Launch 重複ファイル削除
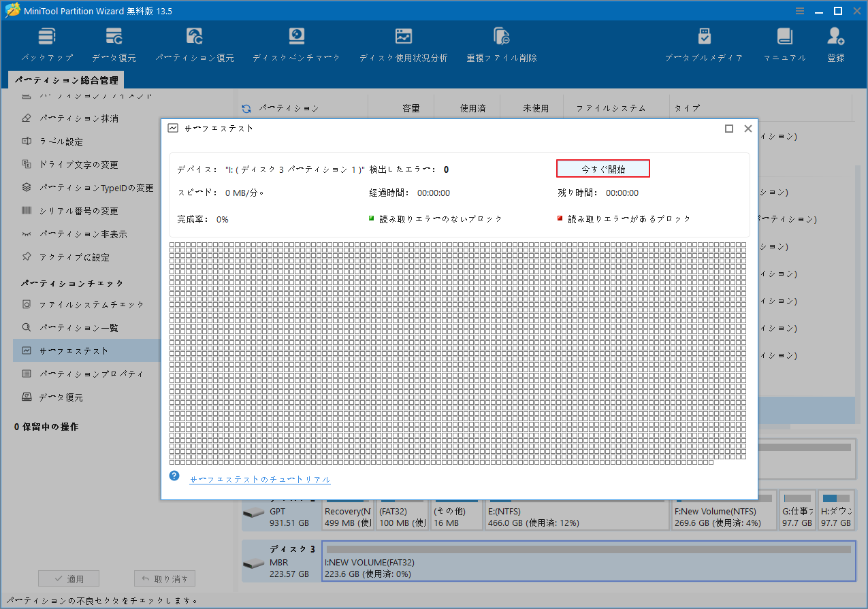This screenshot has height=609, width=868. [x=501, y=43]
